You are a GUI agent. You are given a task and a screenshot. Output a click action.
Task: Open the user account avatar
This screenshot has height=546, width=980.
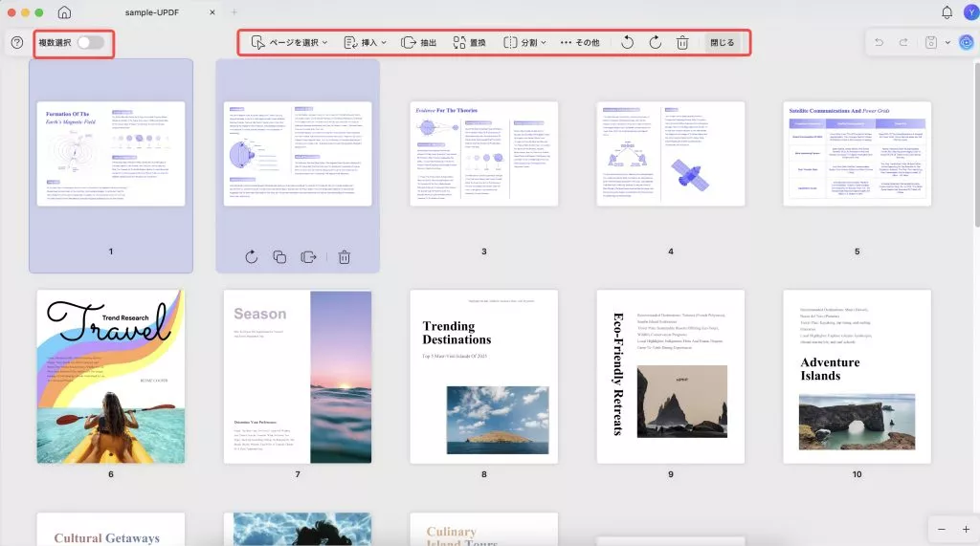970,11
